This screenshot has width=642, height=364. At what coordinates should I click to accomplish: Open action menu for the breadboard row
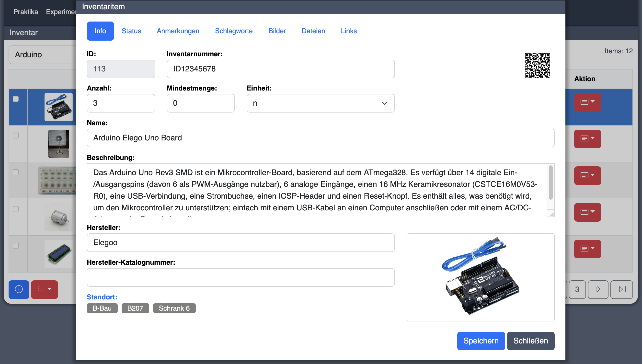pyautogui.click(x=587, y=175)
